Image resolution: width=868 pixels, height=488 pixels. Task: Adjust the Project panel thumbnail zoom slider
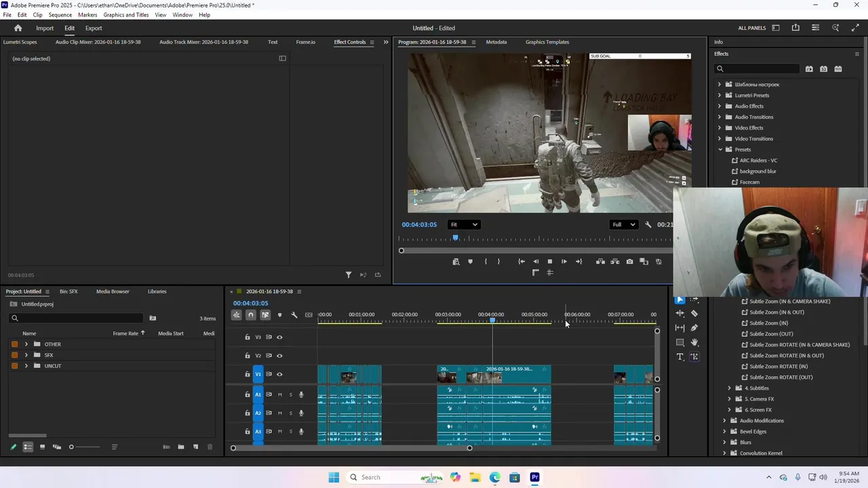[x=72, y=447]
